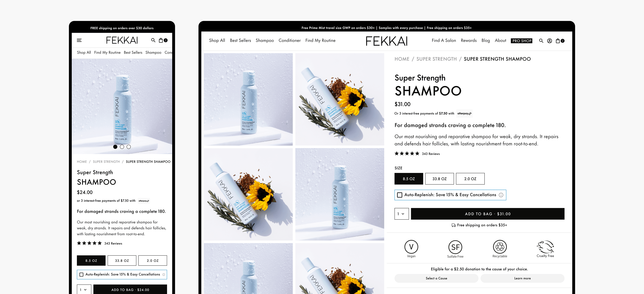
Task: Click the Auto-Replenish info icon on desktop
Action: pos(501,195)
